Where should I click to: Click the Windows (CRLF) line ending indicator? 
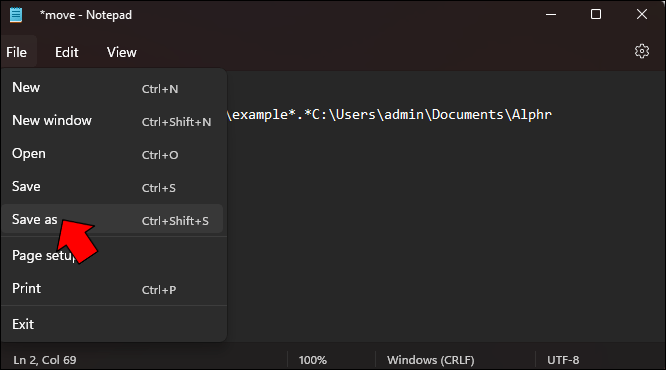click(430, 360)
